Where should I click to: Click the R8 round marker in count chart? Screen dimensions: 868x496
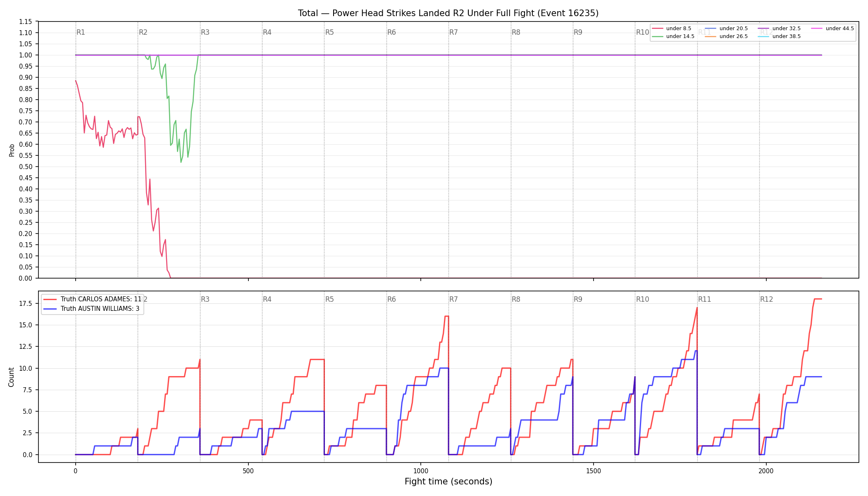[516, 299]
